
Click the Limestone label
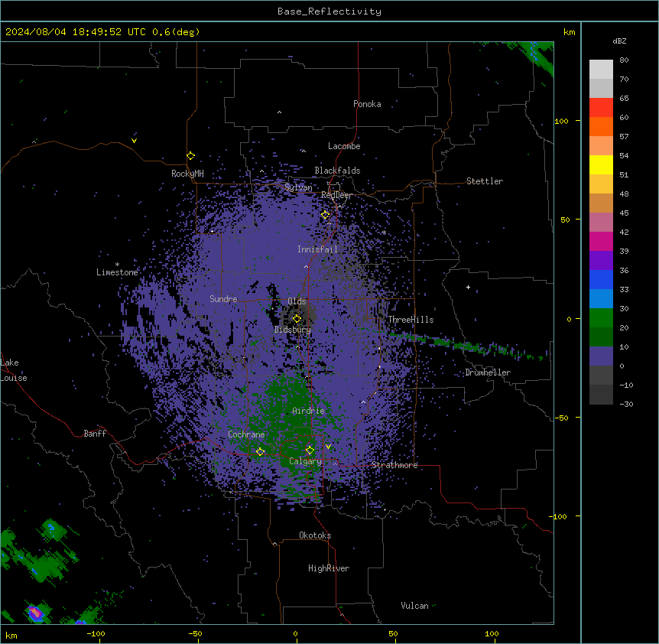point(117,272)
